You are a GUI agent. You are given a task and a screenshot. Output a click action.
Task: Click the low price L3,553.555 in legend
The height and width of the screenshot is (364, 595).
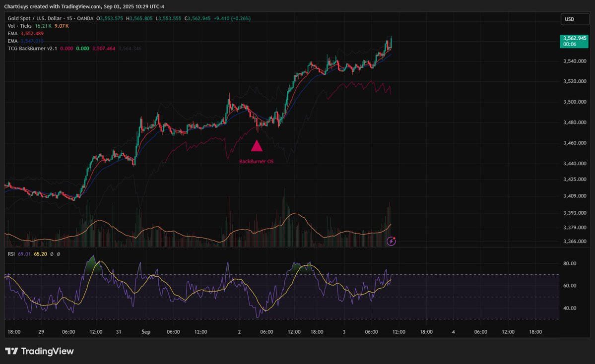coord(169,18)
